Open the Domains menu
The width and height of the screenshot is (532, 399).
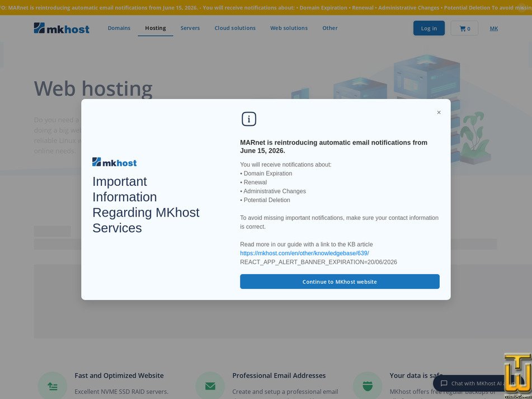[119, 28]
